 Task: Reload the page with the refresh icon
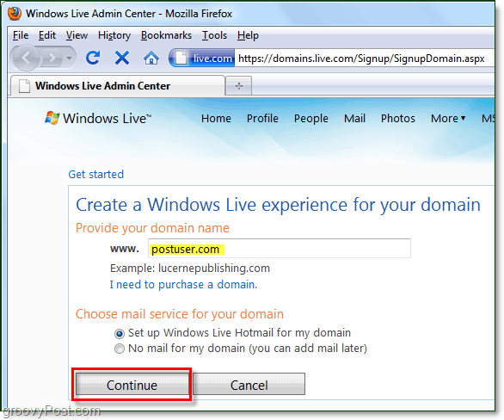[x=93, y=58]
